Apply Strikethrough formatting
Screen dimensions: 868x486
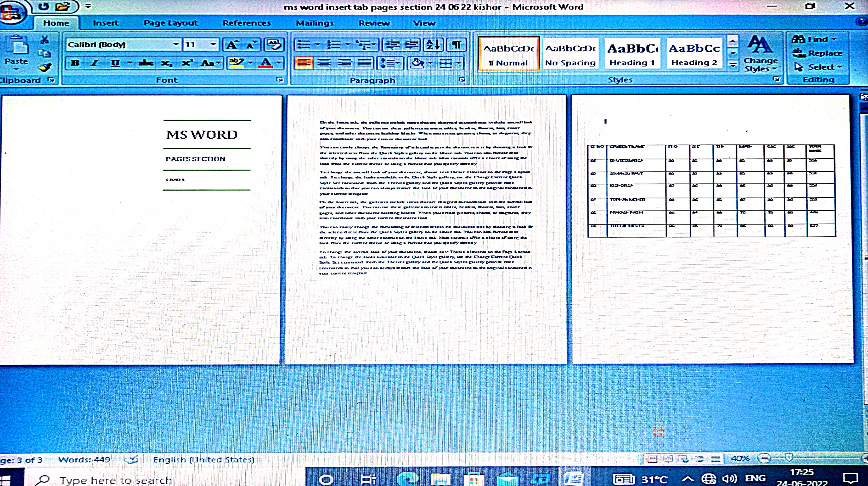pos(146,63)
